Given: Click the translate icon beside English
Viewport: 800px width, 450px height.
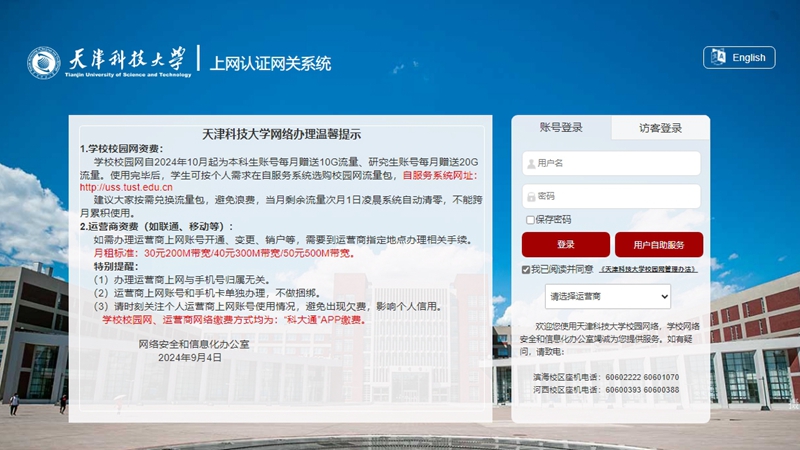Looking at the screenshot, I should [717, 58].
